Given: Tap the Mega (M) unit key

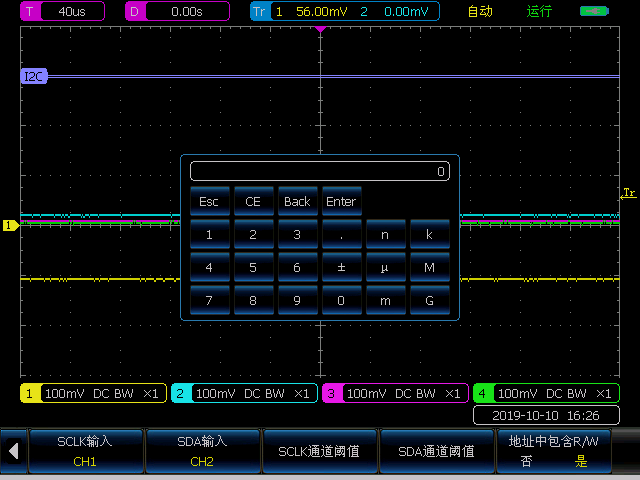Looking at the screenshot, I should 429,268.
